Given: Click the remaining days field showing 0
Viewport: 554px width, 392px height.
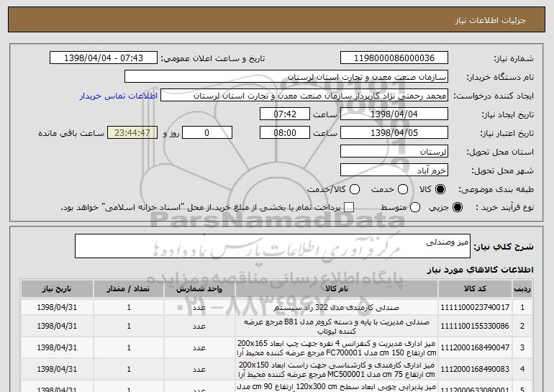Looking at the screenshot, I should 207,133.
